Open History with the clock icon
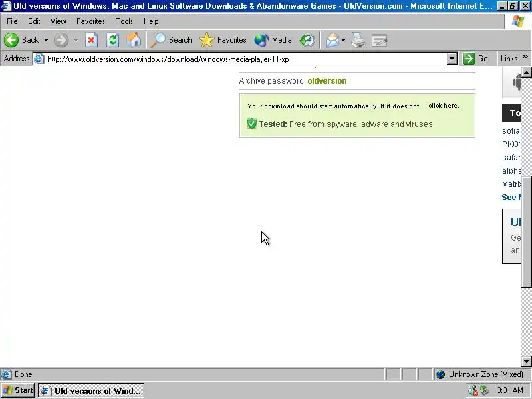532x399 pixels. [307, 40]
